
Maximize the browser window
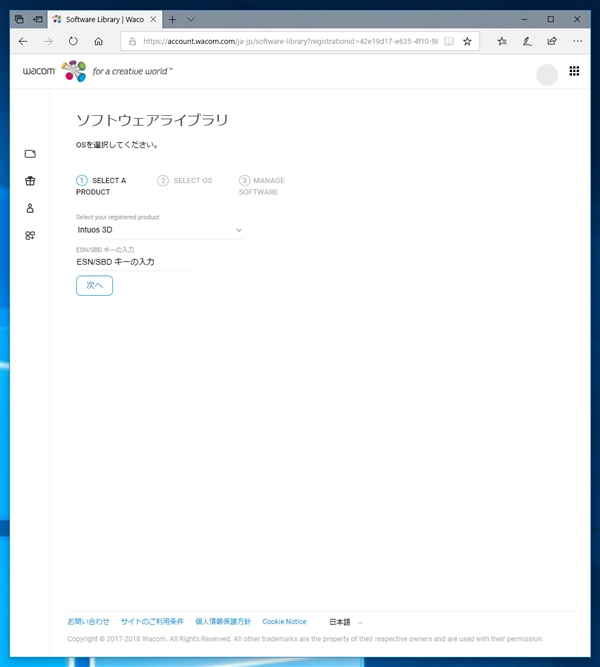[551, 19]
